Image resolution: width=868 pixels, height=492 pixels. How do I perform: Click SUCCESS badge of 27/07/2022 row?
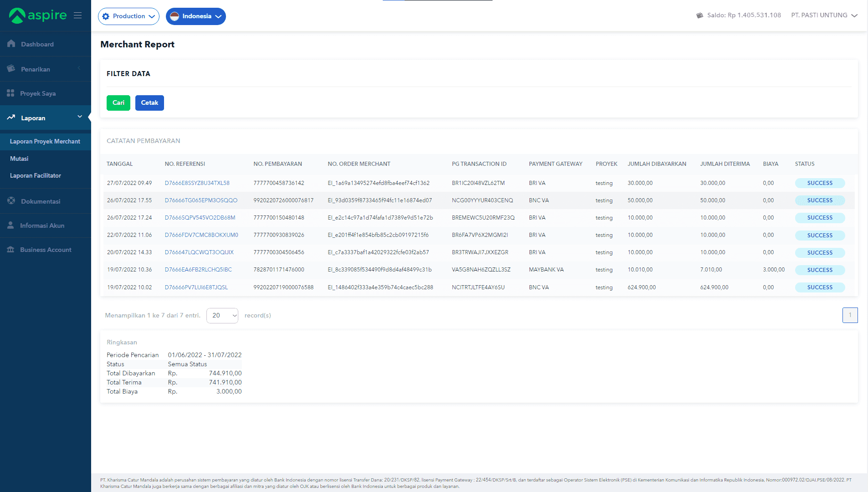pos(820,183)
